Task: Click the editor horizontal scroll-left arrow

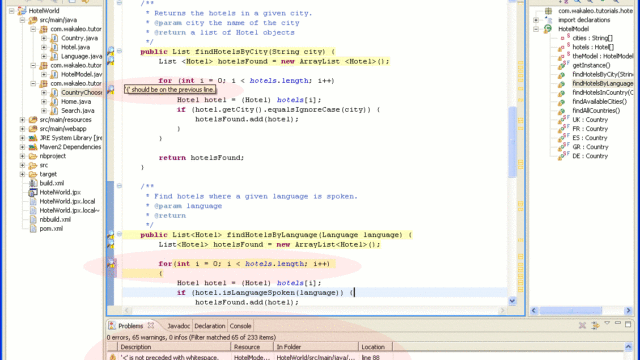Action: coord(127,311)
